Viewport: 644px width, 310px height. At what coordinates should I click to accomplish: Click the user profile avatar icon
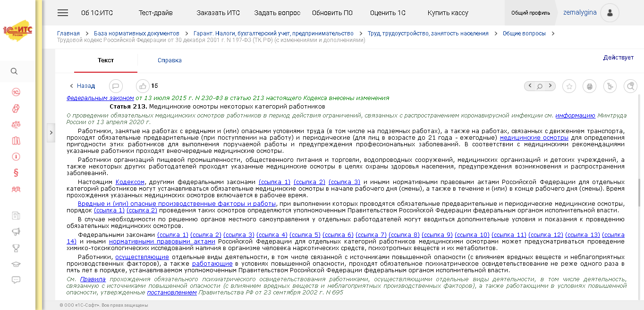[610, 13]
